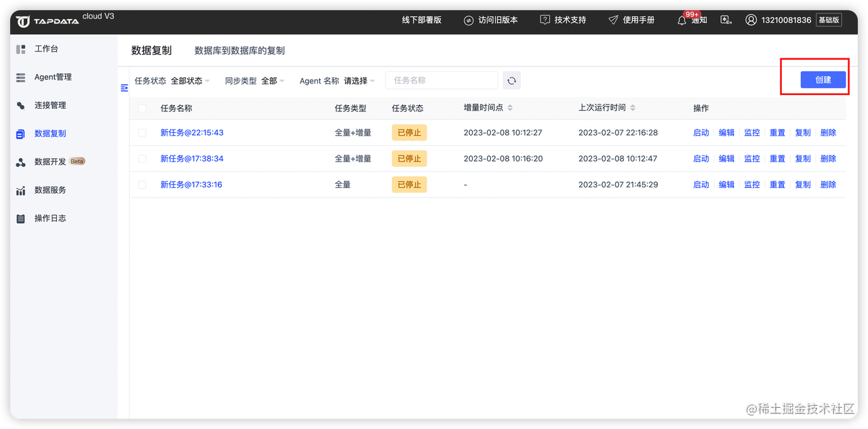Click the 技术支持 link
868x429 pixels.
coord(570,20)
